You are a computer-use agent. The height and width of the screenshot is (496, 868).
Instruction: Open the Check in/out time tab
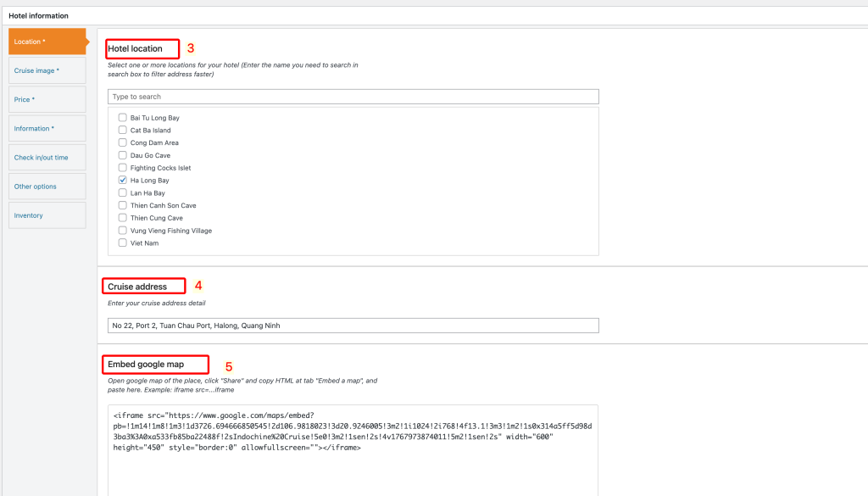pos(47,158)
